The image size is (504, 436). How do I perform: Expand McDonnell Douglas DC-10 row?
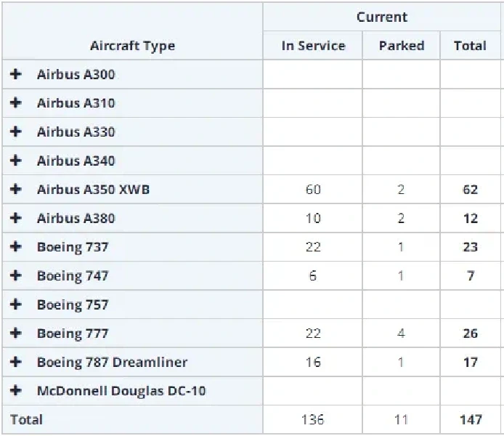click(16, 391)
